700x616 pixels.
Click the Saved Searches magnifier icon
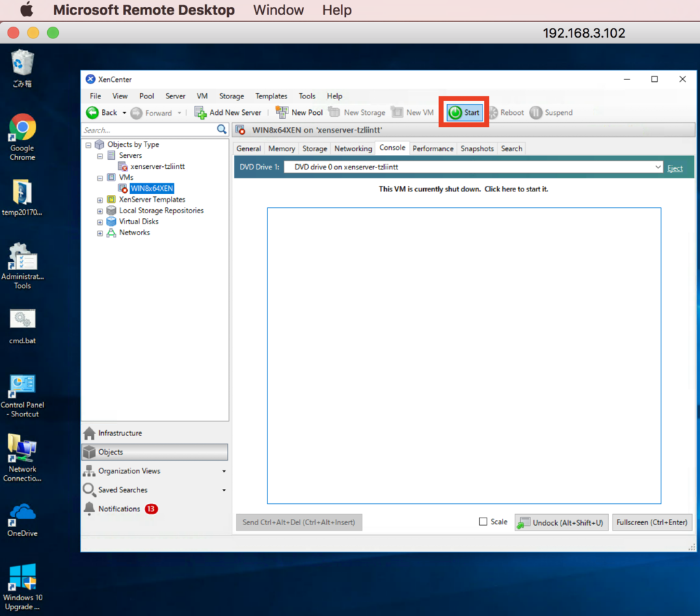coord(90,490)
